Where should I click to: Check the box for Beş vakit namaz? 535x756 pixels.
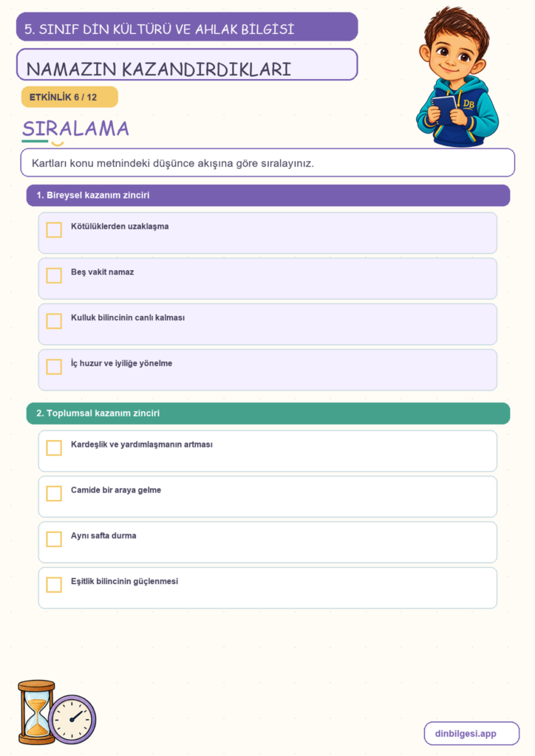(x=54, y=276)
